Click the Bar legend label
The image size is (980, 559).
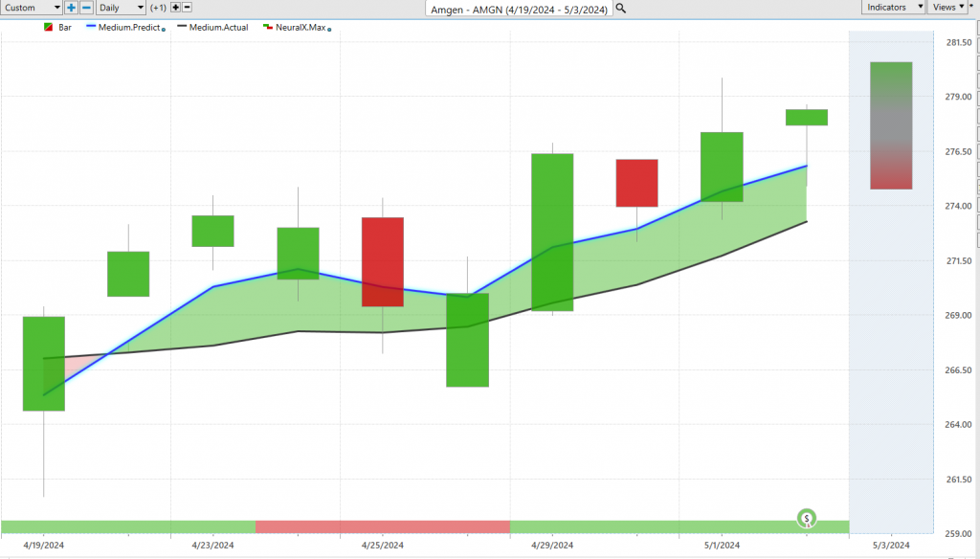coord(65,28)
